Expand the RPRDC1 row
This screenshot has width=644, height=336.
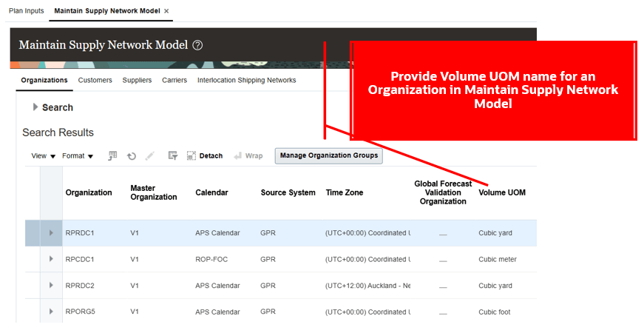pos(51,233)
